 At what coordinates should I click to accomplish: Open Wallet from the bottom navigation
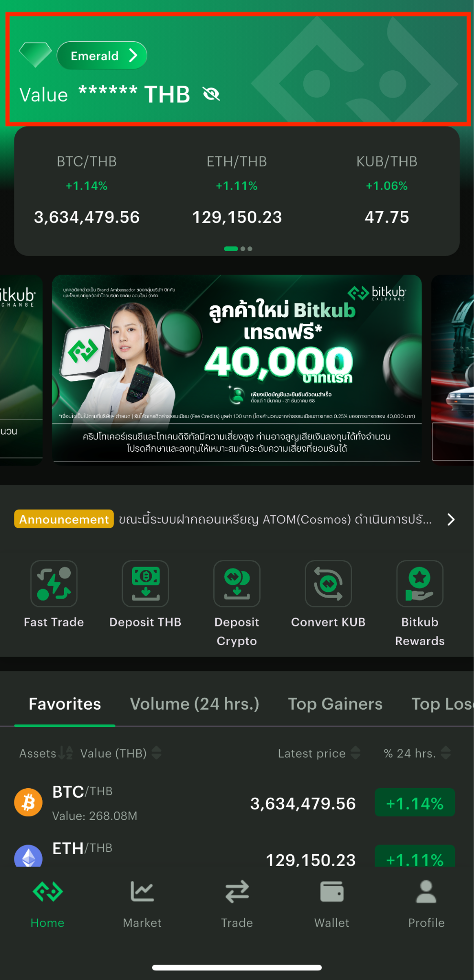(332, 892)
